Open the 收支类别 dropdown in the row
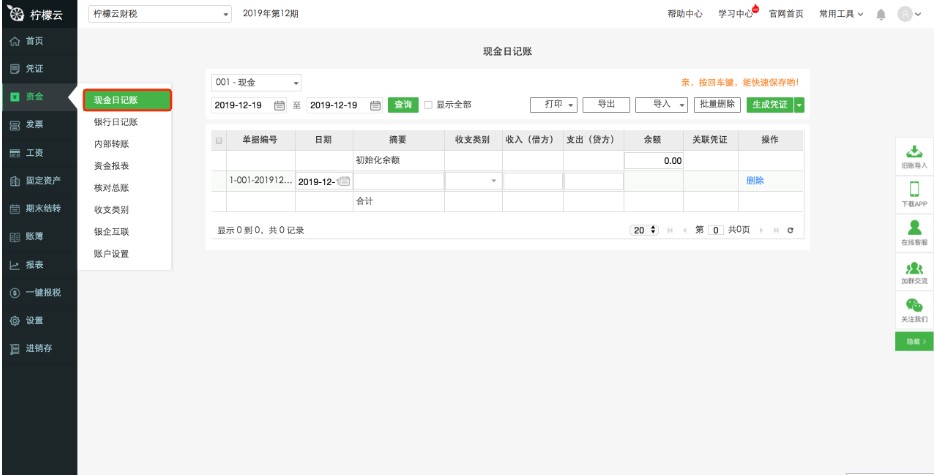 click(x=473, y=181)
